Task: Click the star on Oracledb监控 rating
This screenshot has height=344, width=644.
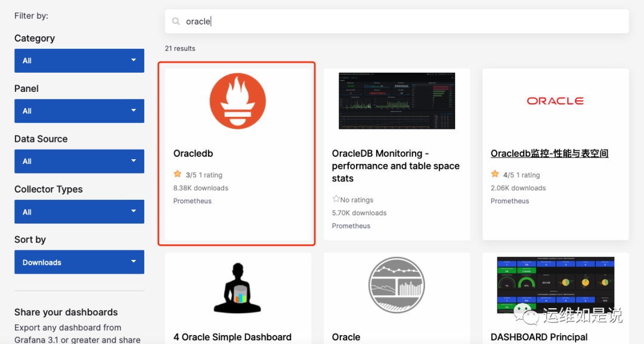Action: click(x=495, y=175)
